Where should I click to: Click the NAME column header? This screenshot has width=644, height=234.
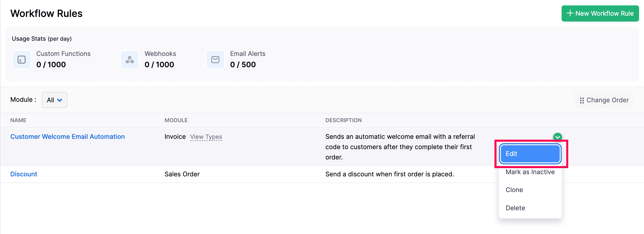(18, 120)
